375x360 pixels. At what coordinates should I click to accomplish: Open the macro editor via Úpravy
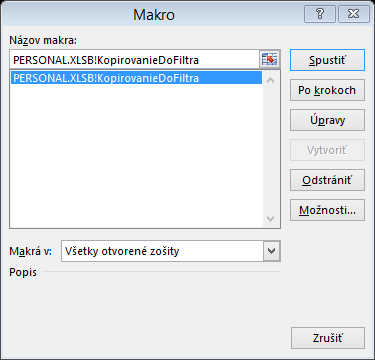(x=327, y=120)
